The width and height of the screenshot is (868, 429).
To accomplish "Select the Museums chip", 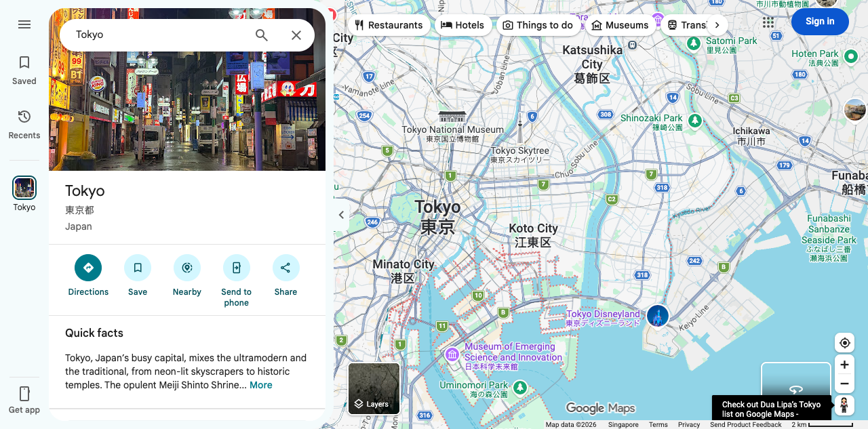I will pyautogui.click(x=620, y=25).
